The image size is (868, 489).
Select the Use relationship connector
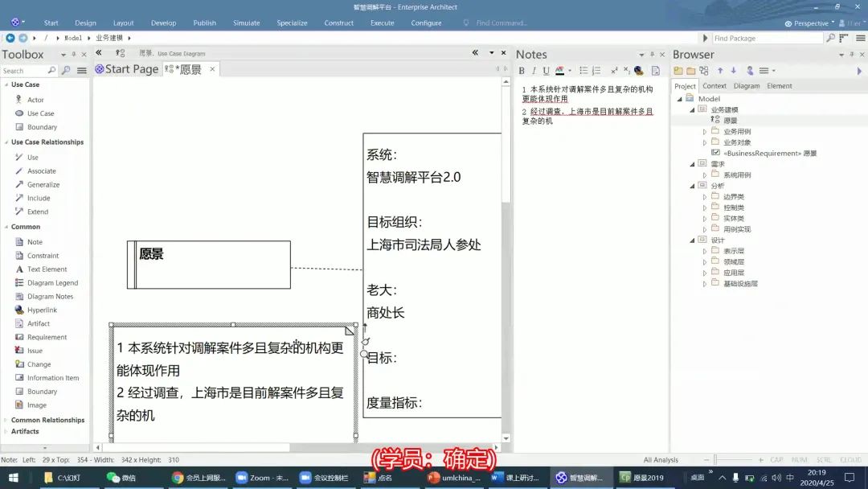32,158
